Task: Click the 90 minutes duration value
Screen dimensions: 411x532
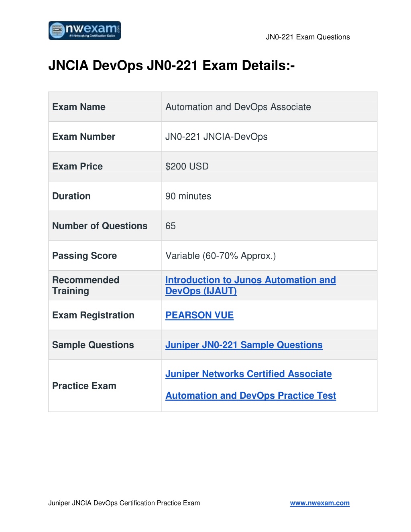Action: click(188, 196)
